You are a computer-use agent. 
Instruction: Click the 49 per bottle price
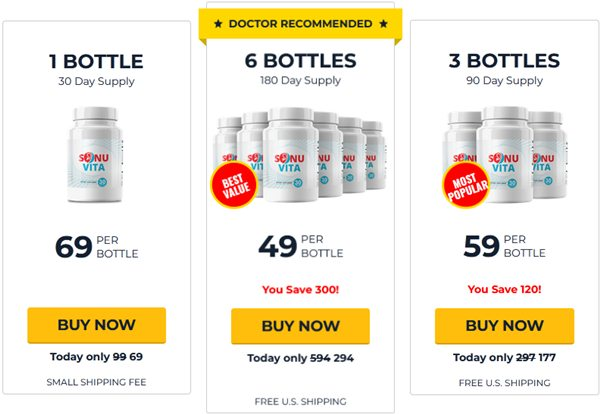(300, 246)
